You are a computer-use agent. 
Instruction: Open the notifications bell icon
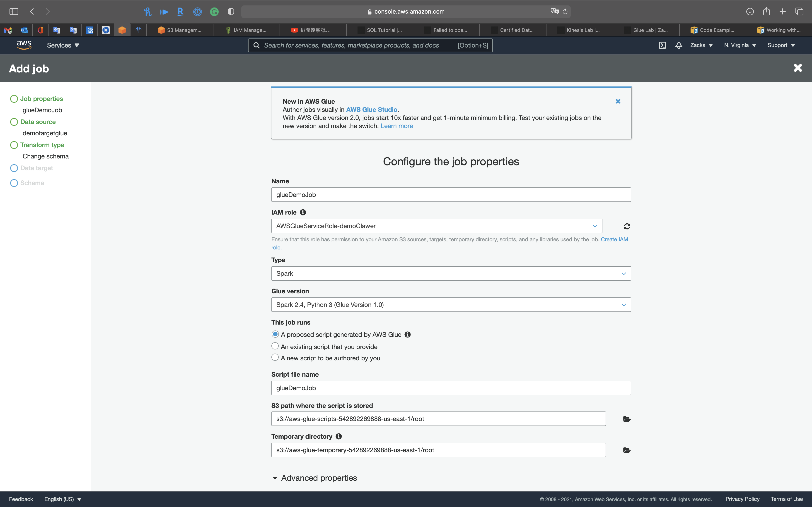679,45
